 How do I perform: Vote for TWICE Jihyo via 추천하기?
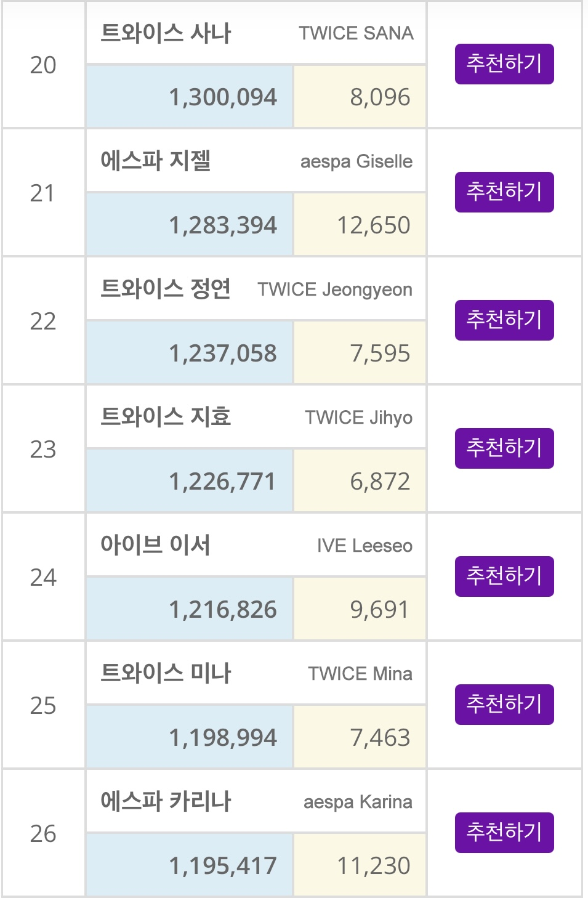pyautogui.click(x=504, y=448)
